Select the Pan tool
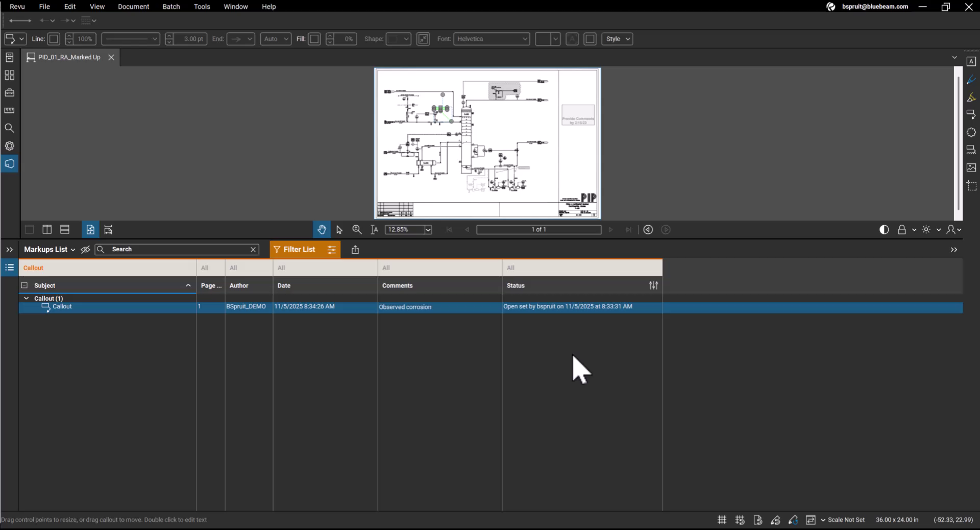980x530 pixels. (x=322, y=230)
